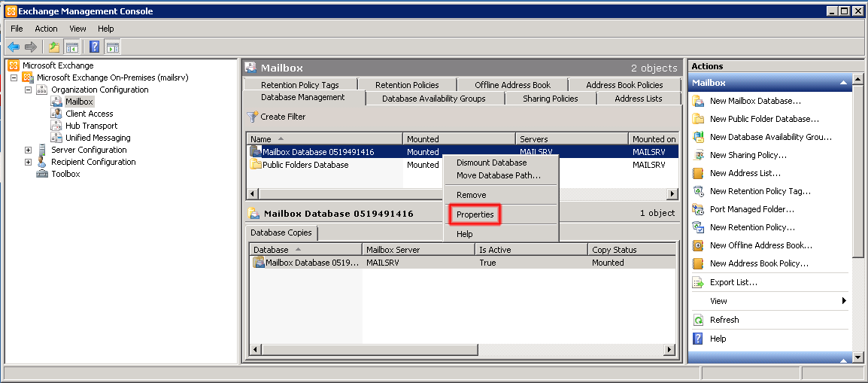Click the New Retention Policy Tag icon
Image resolution: width=868 pixels, height=383 pixels.
(699, 191)
